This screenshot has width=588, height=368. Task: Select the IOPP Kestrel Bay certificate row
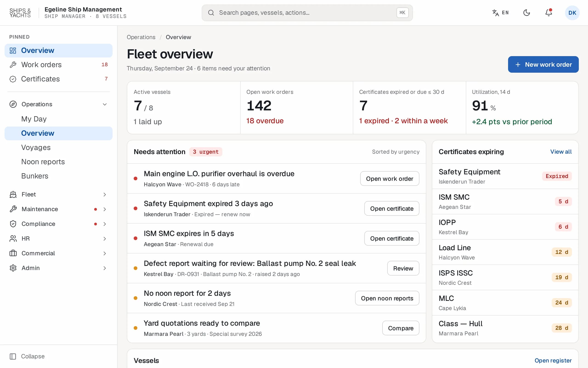tap(505, 227)
